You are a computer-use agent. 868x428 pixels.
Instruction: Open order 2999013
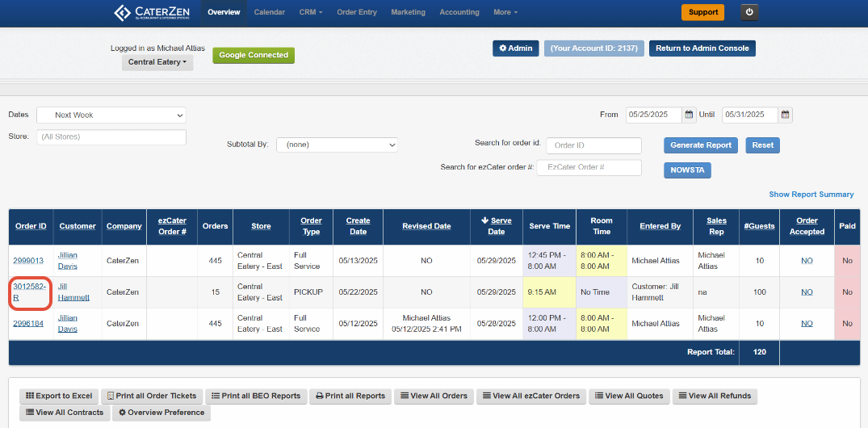coord(28,260)
